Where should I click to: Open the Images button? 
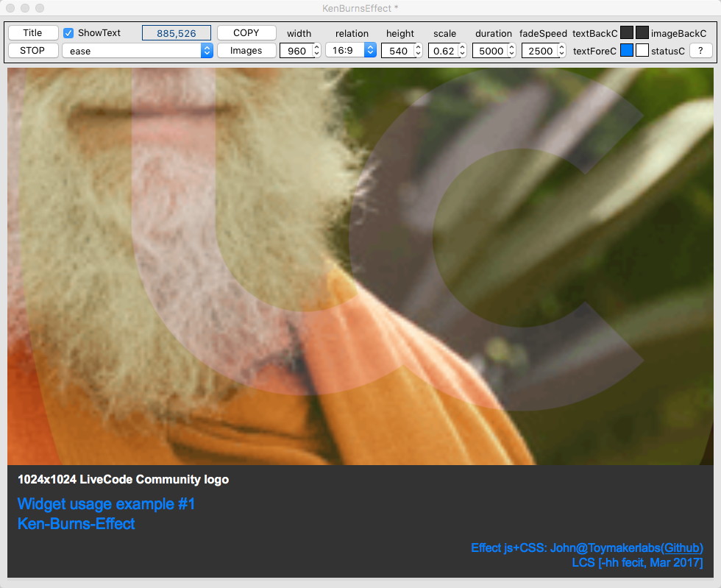(246, 51)
